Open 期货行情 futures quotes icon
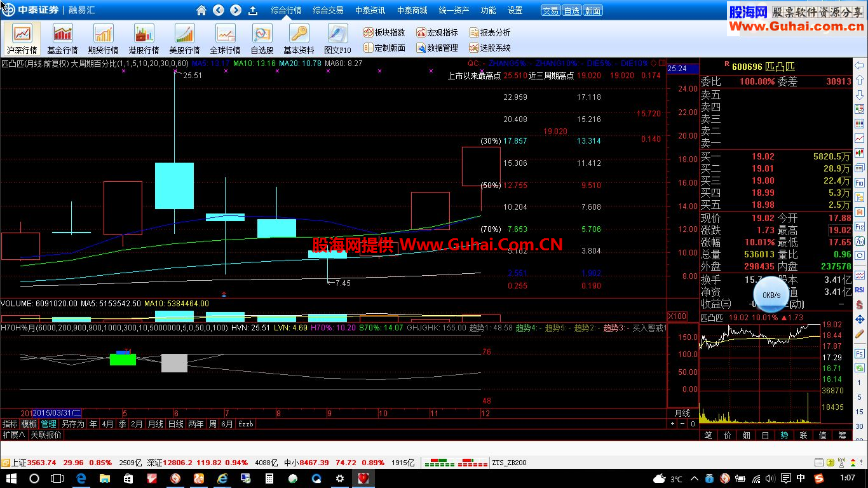 pyautogui.click(x=103, y=39)
